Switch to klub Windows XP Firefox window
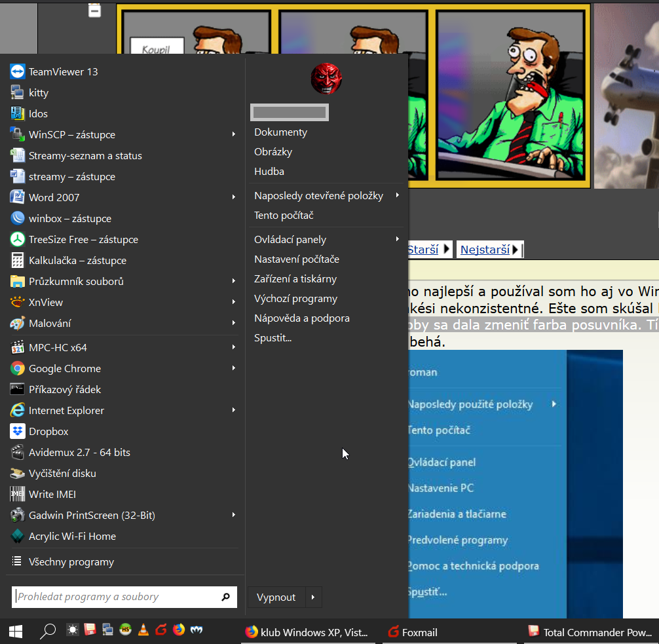This screenshot has width=659, height=644. (307, 632)
